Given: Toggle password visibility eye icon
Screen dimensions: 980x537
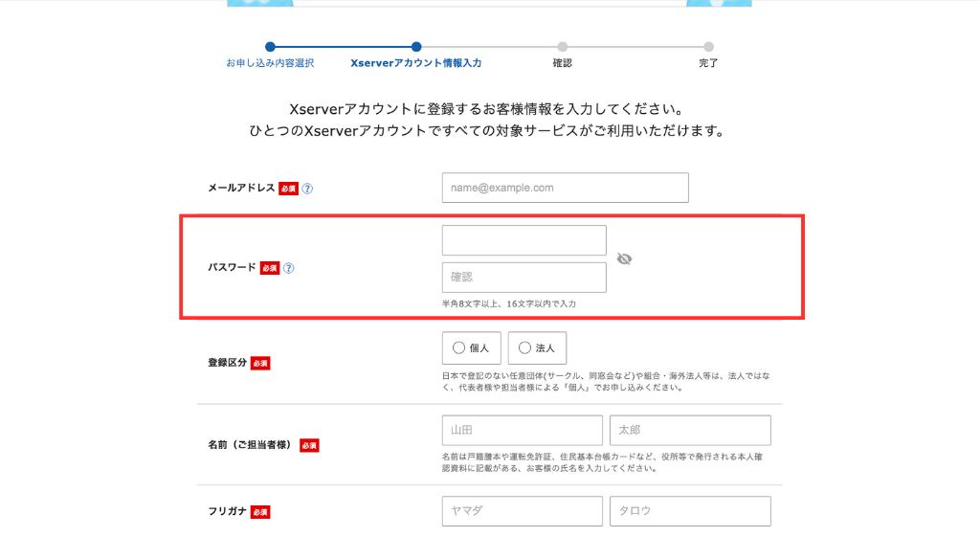Looking at the screenshot, I should 625,258.
